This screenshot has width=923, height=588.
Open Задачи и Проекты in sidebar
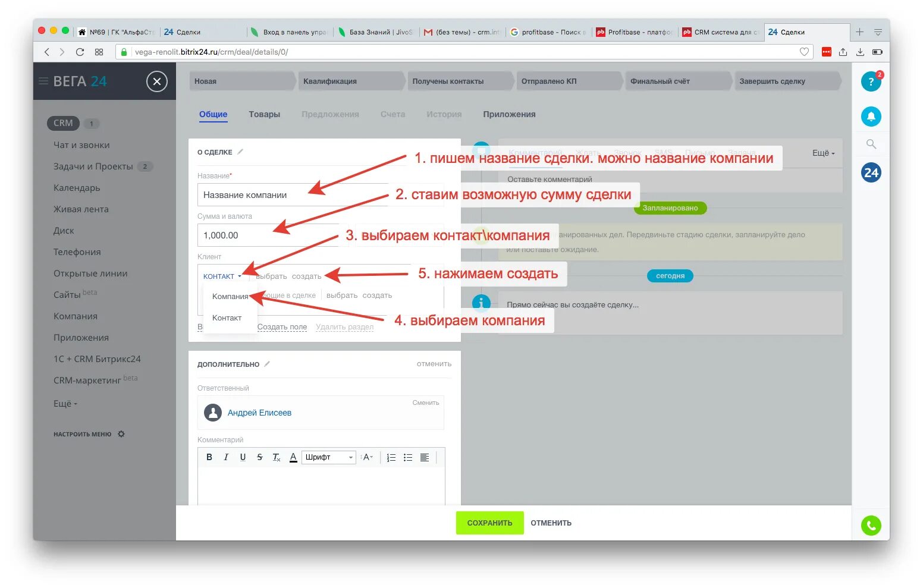click(93, 166)
